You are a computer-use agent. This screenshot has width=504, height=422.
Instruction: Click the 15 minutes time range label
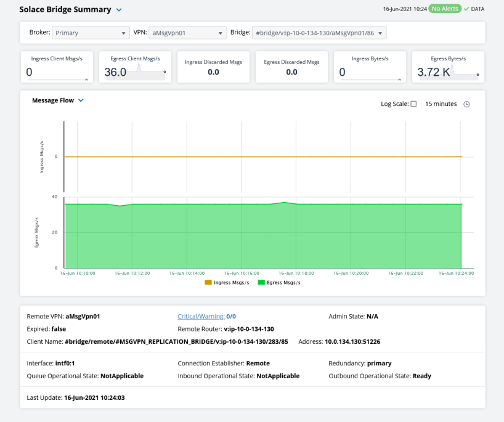pos(441,104)
